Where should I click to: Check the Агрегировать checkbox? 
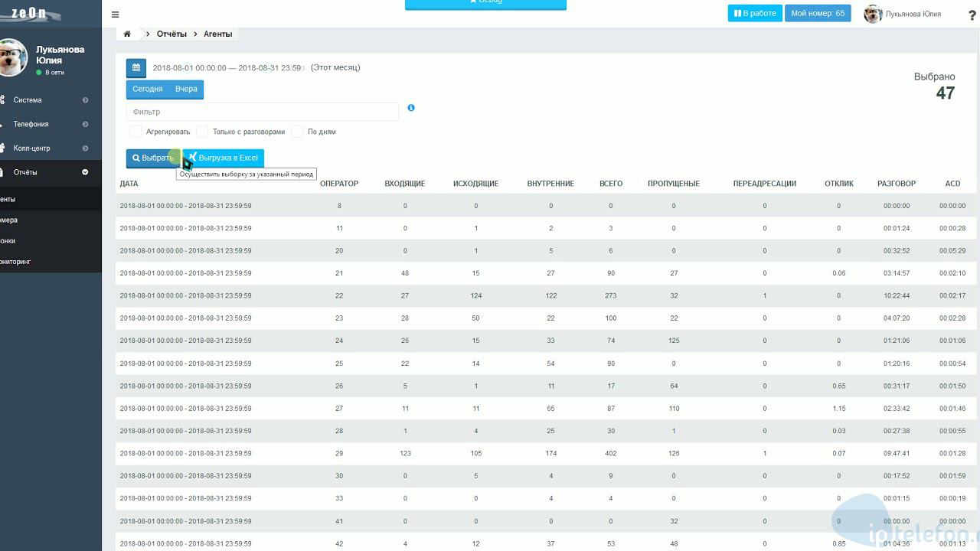point(136,132)
